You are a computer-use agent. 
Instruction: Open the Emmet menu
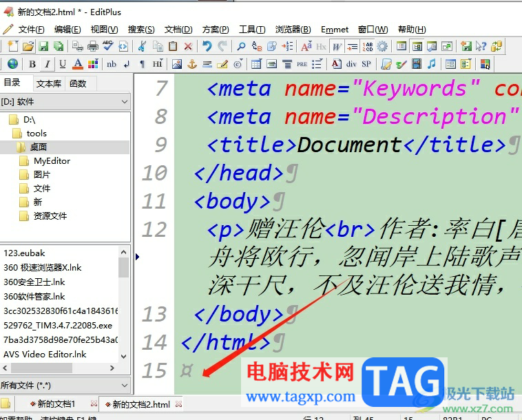point(335,30)
